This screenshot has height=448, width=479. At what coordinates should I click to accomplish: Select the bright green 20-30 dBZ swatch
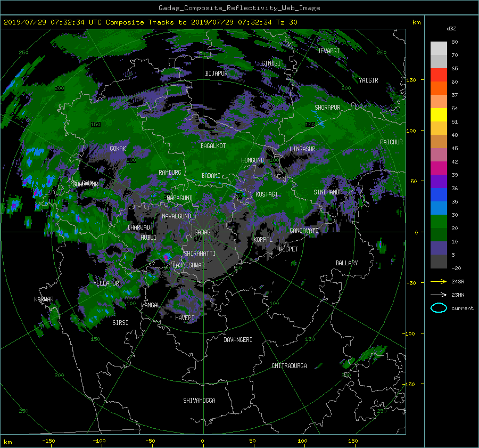pos(439,222)
